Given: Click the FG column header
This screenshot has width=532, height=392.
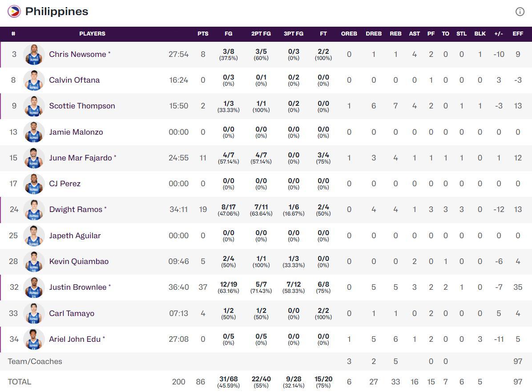Looking at the screenshot, I should (228, 34).
